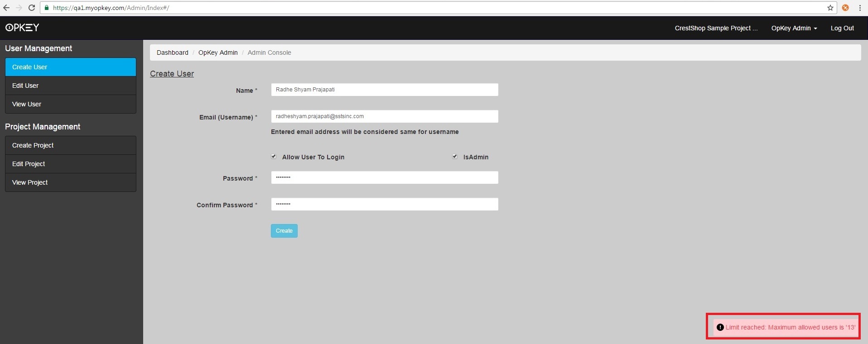Select Create User in the sidebar
This screenshot has height=344, width=868.
pos(71,67)
